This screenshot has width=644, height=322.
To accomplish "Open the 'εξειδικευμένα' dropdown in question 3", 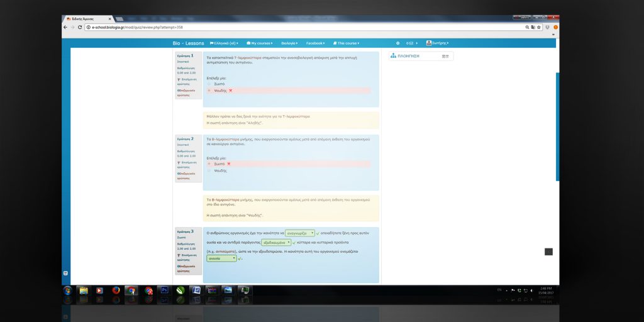I will 276,242.
